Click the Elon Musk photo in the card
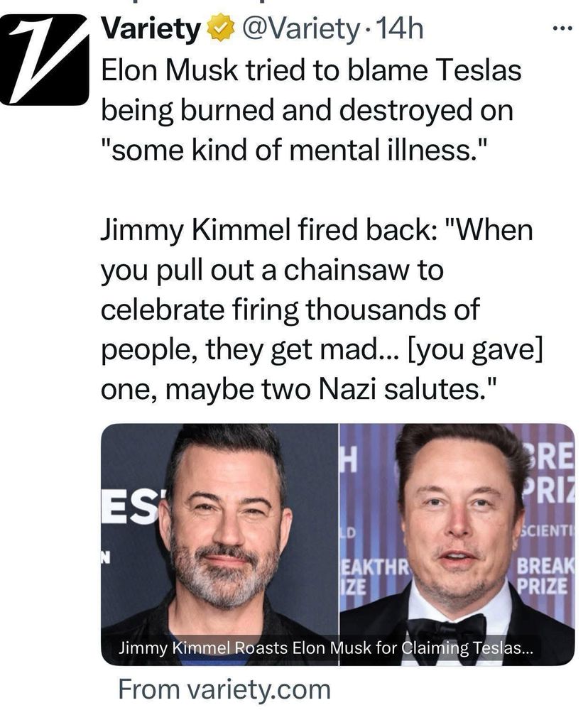The image size is (588, 710). pos(457,545)
